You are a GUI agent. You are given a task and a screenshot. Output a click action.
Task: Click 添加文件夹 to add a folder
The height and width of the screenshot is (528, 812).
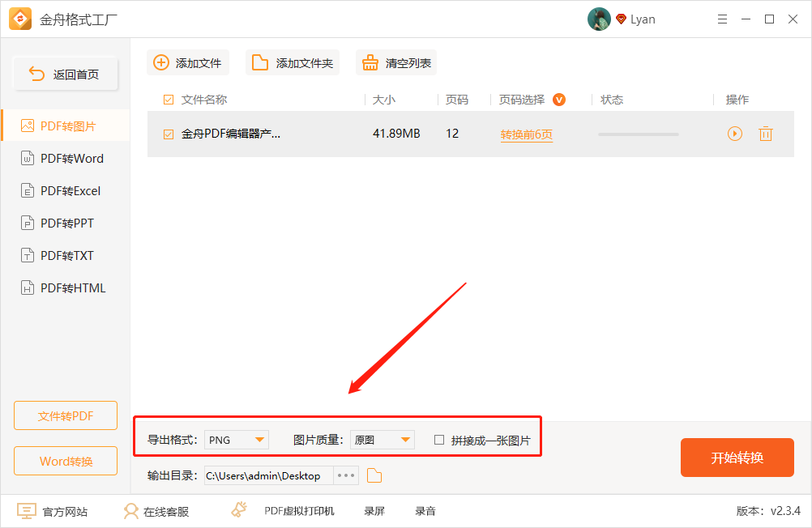293,62
